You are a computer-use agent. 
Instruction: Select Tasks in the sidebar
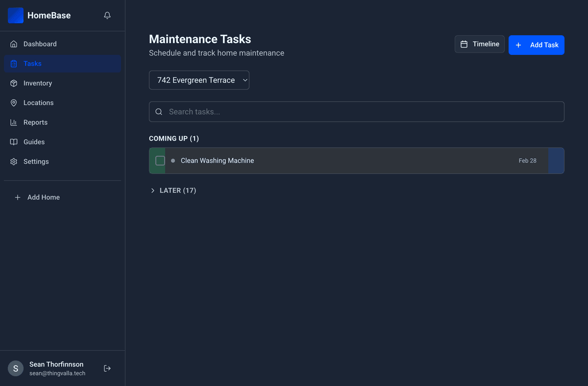(32, 63)
